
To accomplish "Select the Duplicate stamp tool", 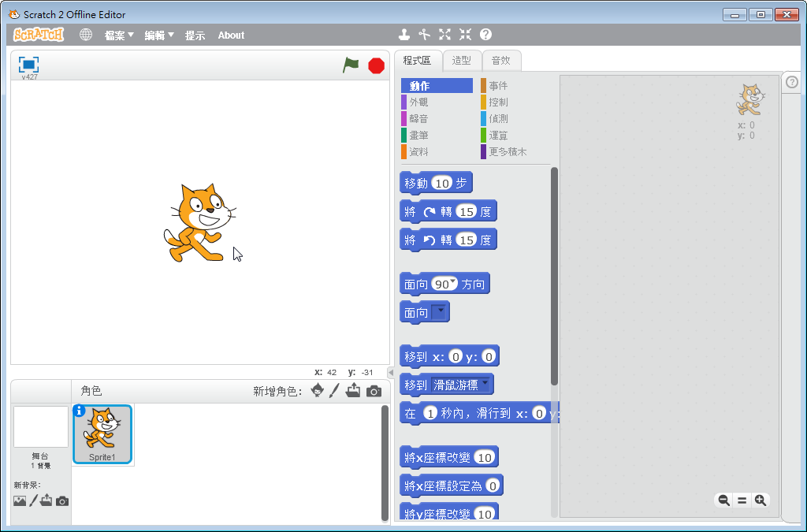I will click(x=404, y=35).
